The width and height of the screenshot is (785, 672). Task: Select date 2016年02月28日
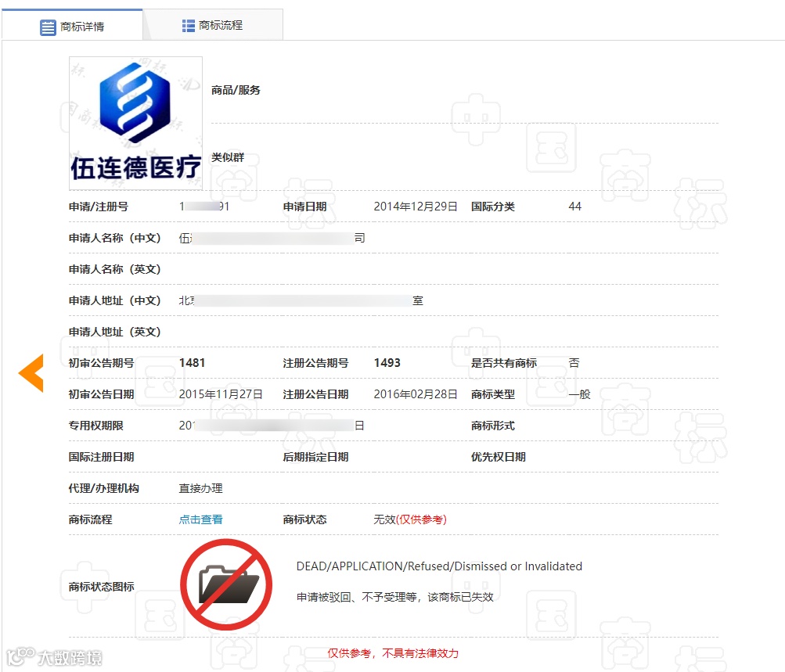[416, 394]
